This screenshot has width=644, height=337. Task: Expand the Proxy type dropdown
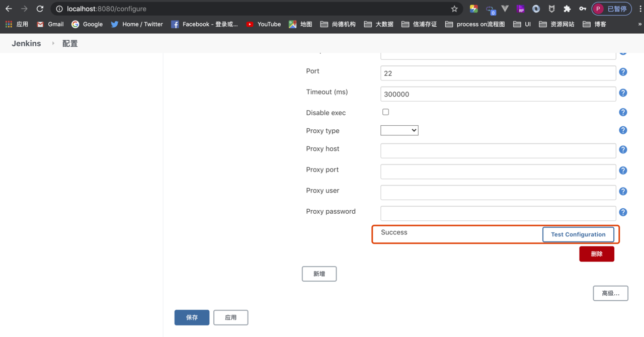pyautogui.click(x=399, y=131)
